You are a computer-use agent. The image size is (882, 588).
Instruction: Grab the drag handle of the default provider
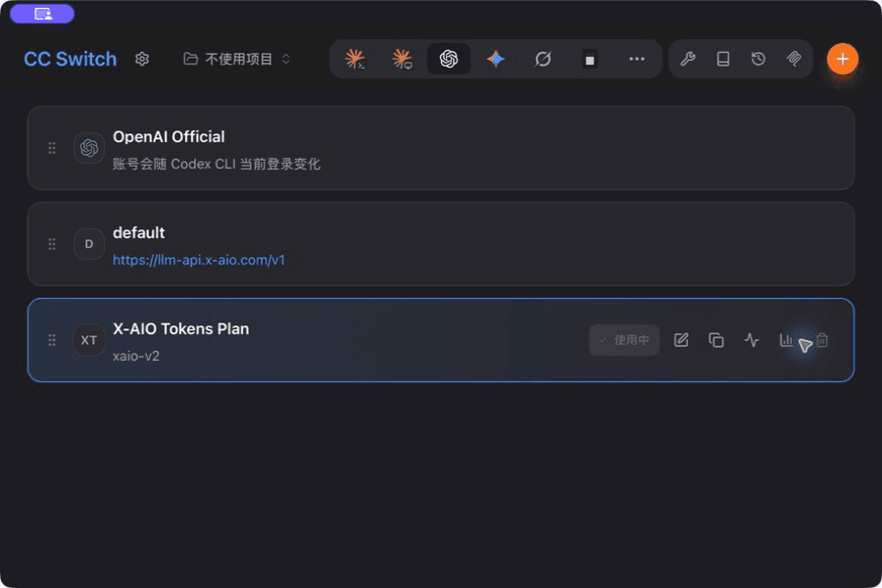coord(52,244)
